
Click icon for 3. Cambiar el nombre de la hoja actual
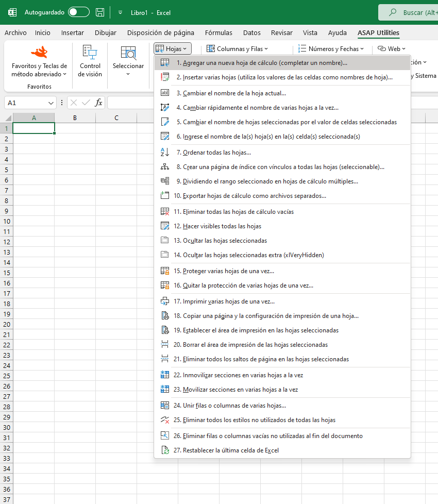point(165,93)
